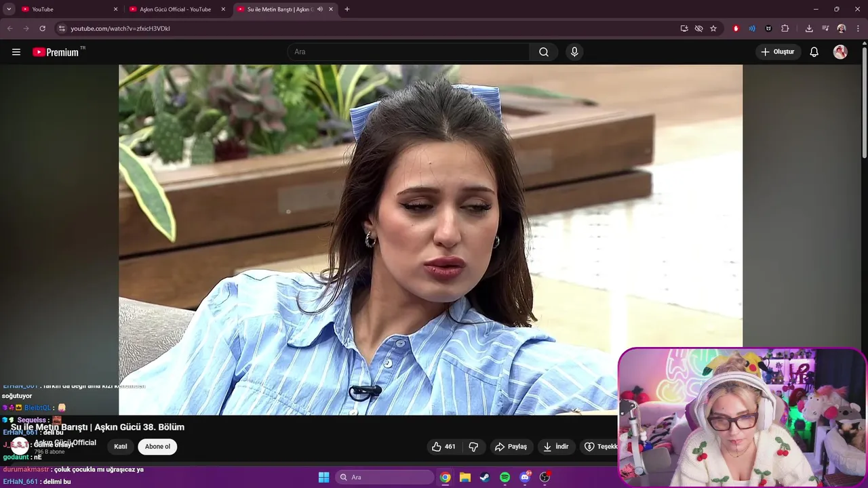Click the Katıl join button
This screenshot has height=488, width=868.
(x=121, y=447)
